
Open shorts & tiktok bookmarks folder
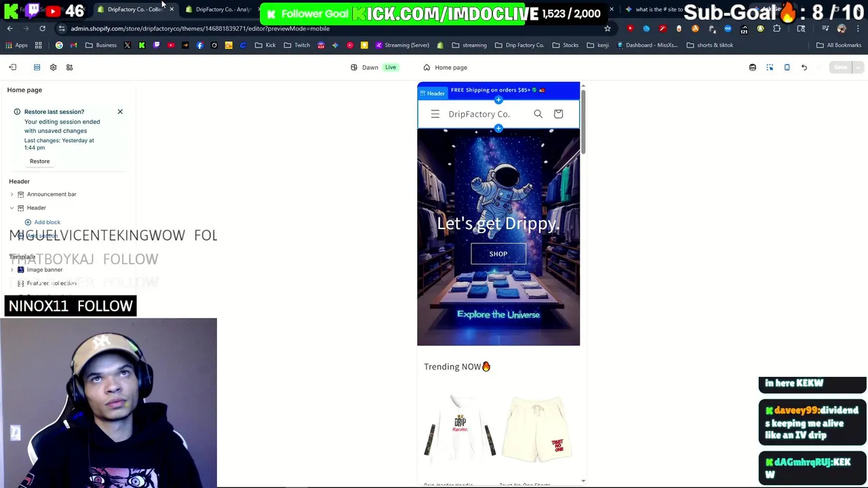710,45
